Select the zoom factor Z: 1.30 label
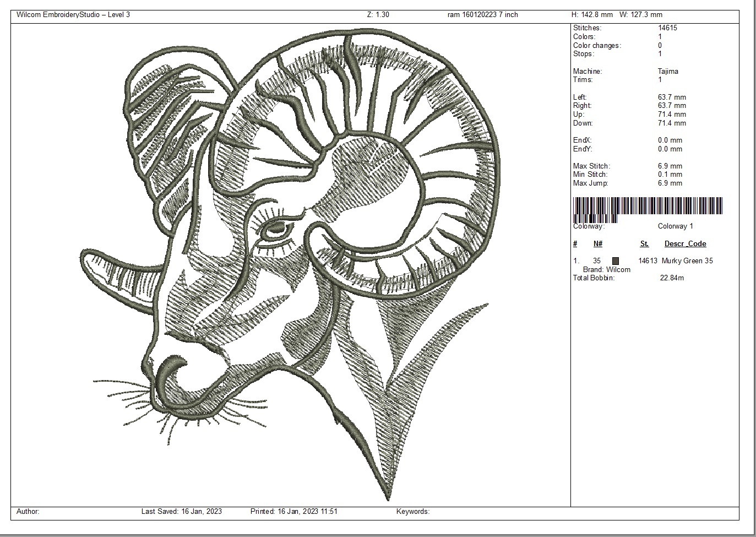Screen dimensions: 756x537 [378, 15]
